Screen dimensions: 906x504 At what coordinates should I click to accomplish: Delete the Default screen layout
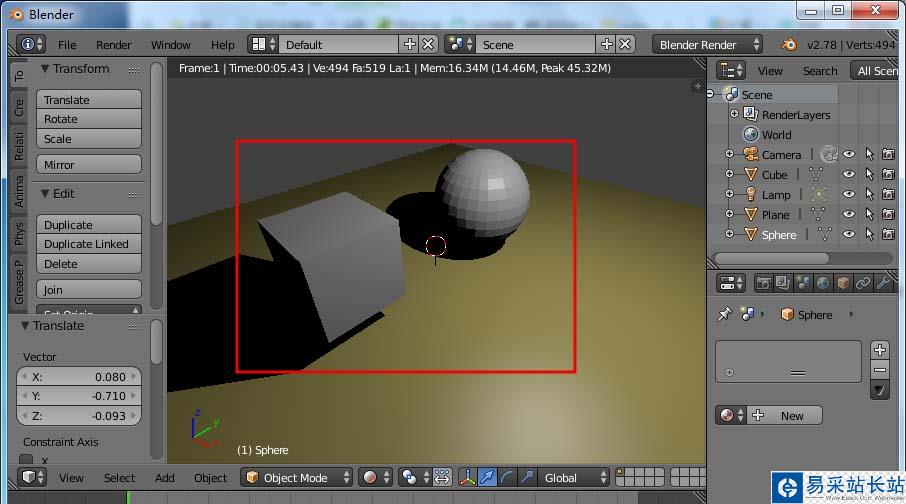428,45
